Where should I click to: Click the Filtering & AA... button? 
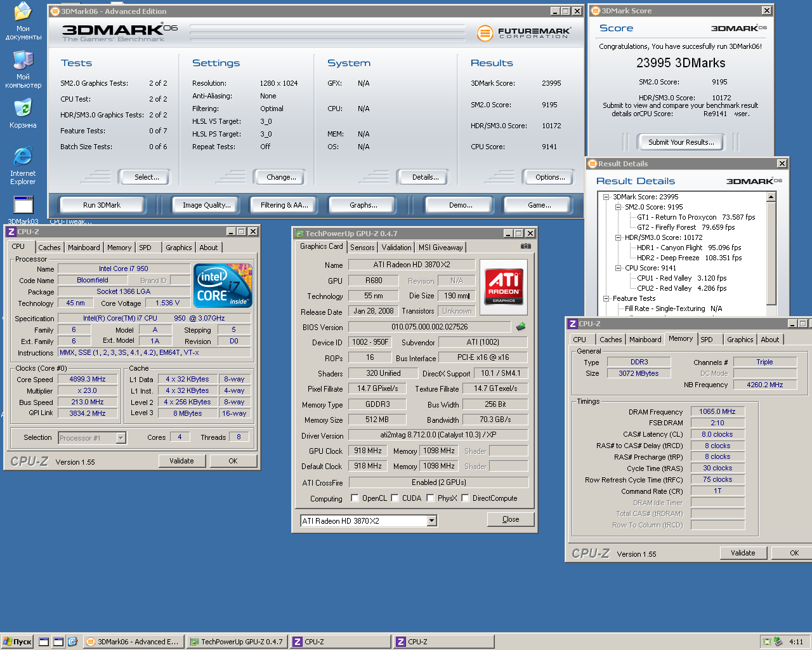click(284, 205)
